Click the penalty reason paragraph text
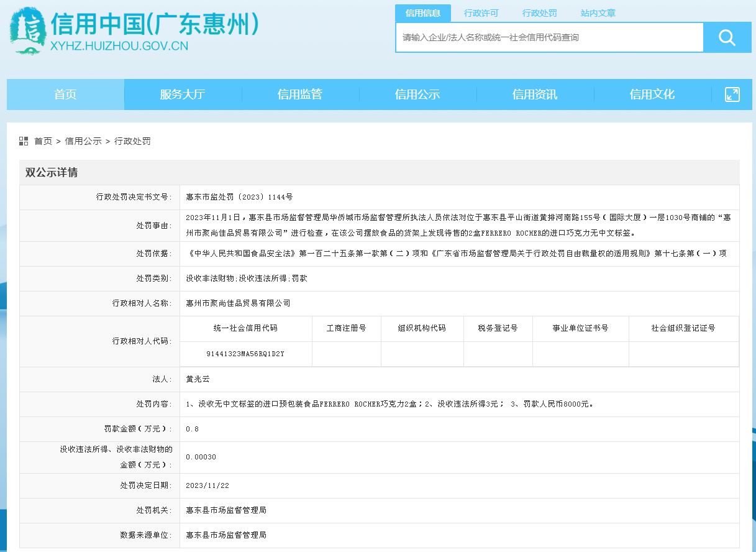 (458, 226)
